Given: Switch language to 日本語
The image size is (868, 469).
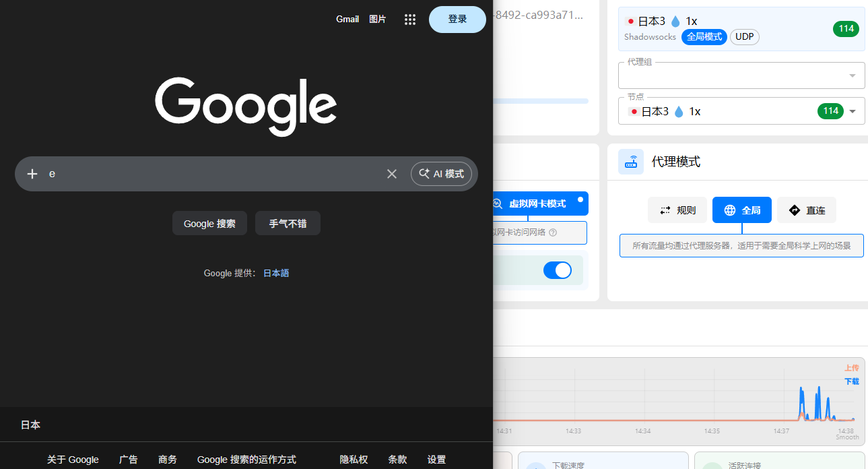Looking at the screenshot, I should [x=275, y=273].
